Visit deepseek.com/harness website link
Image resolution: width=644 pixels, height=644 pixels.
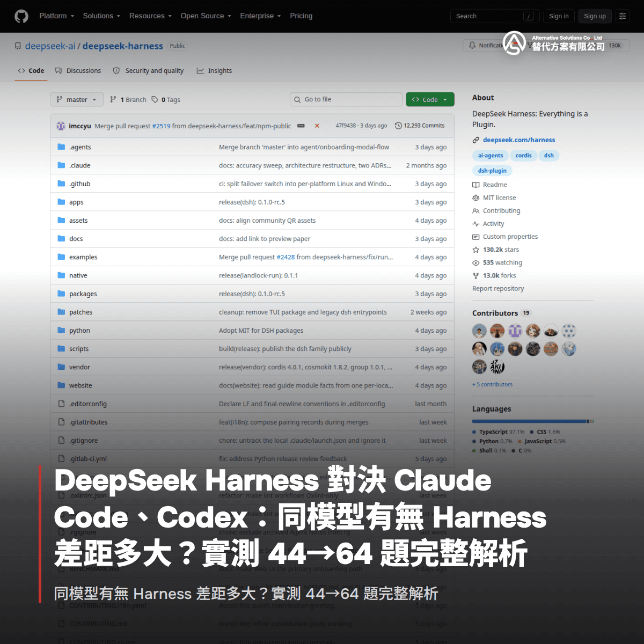pos(519,140)
